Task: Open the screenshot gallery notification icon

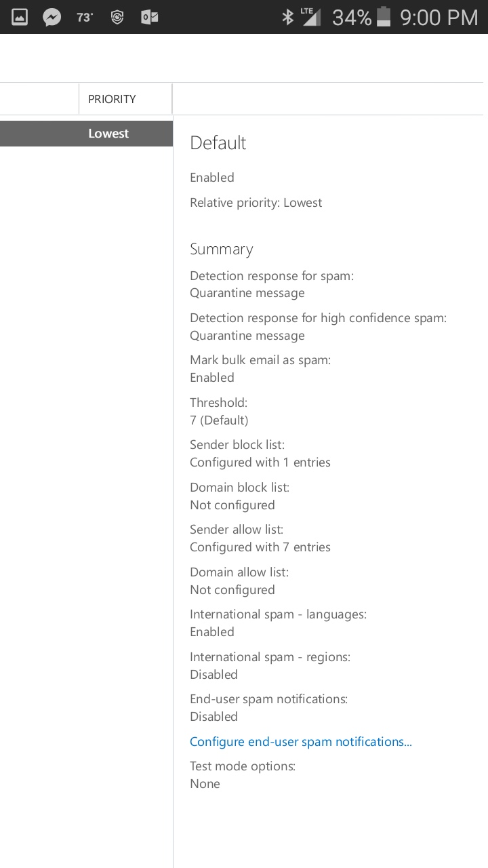Action: click(x=19, y=17)
